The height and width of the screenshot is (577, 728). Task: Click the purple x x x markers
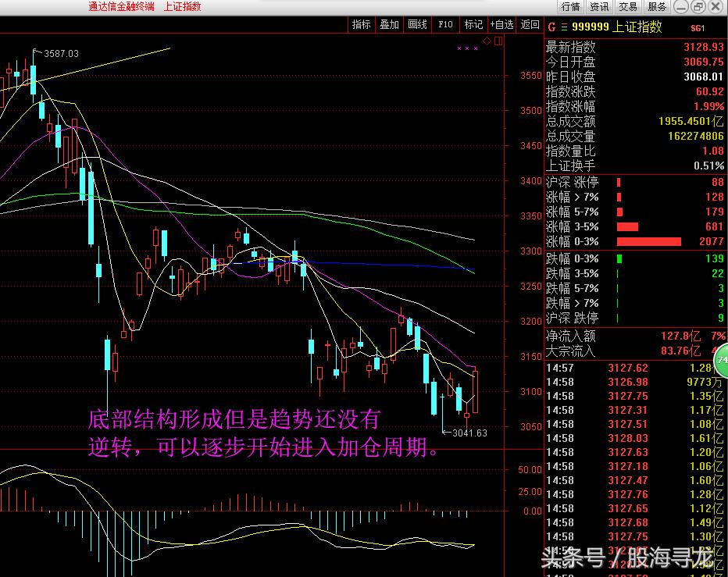[x=467, y=48]
